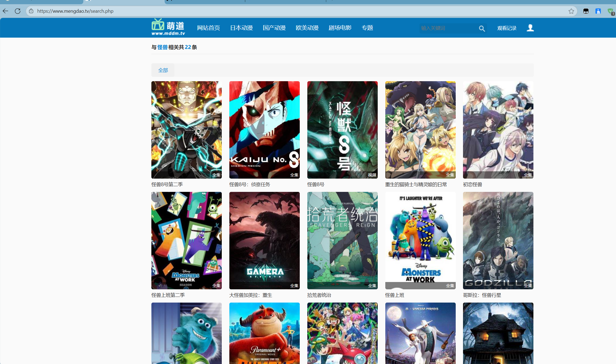Open the user profile icon
This screenshot has width=616, height=364.
530,28
